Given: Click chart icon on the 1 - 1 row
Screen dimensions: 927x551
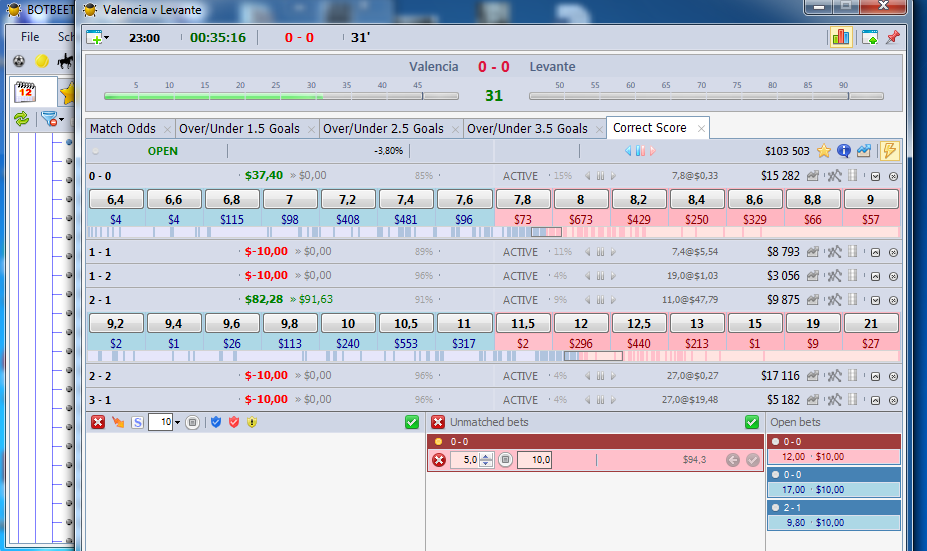Looking at the screenshot, I should (x=813, y=252).
